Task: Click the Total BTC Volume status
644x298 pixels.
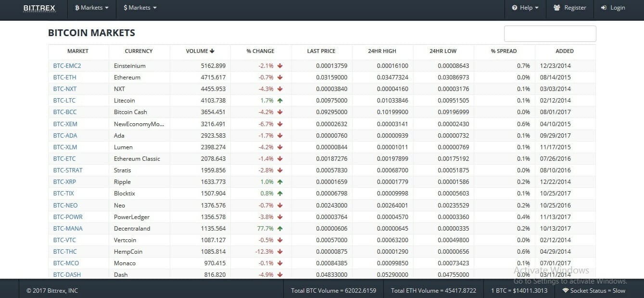Action: coord(334,291)
